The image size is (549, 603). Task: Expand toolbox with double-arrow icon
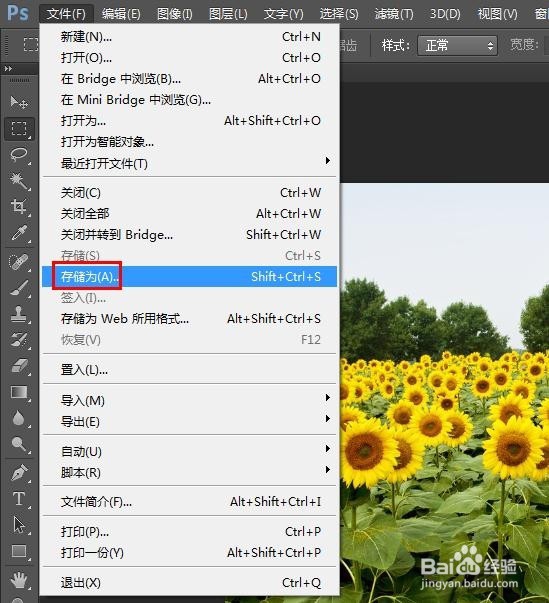point(8,69)
